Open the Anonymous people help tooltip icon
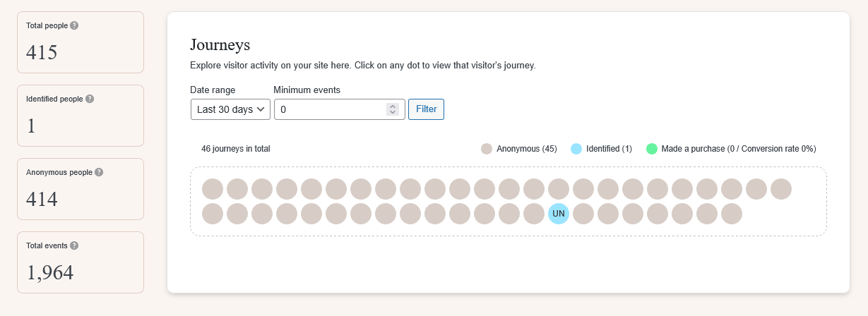The width and height of the screenshot is (868, 316). [x=99, y=172]
